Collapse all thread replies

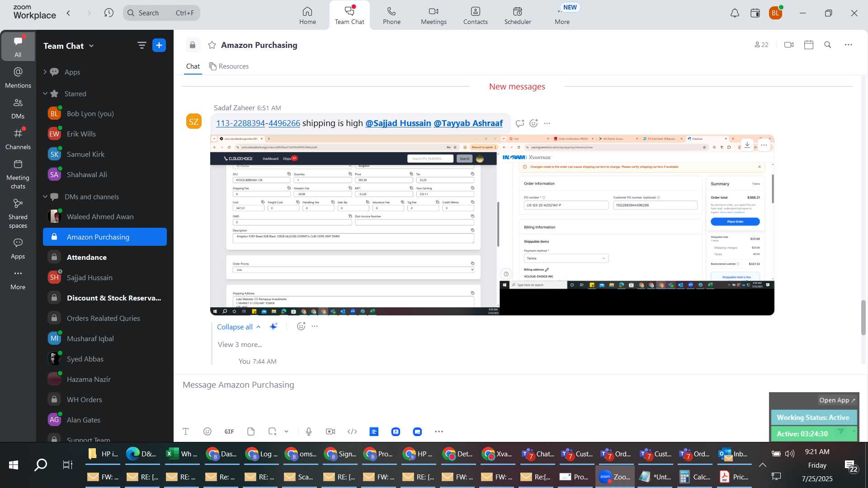239,327
